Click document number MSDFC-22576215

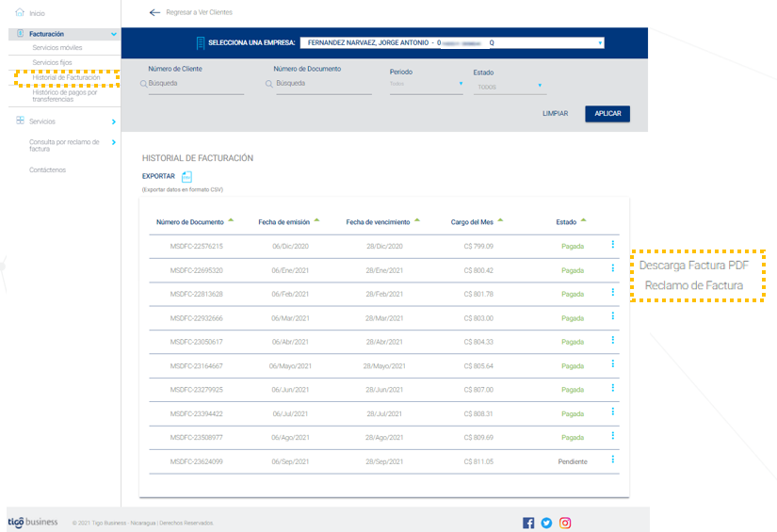196,246
